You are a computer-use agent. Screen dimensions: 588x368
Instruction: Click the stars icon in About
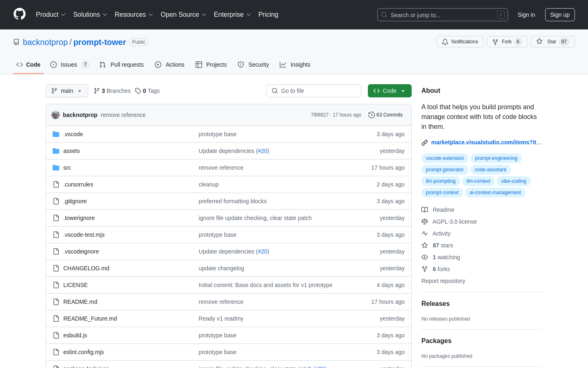[425, 245]
